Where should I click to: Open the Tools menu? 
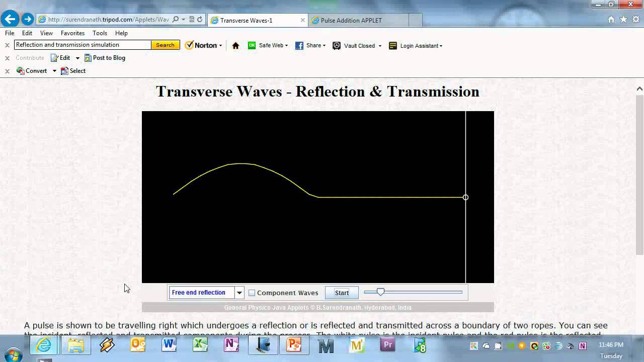pos(100,33)
